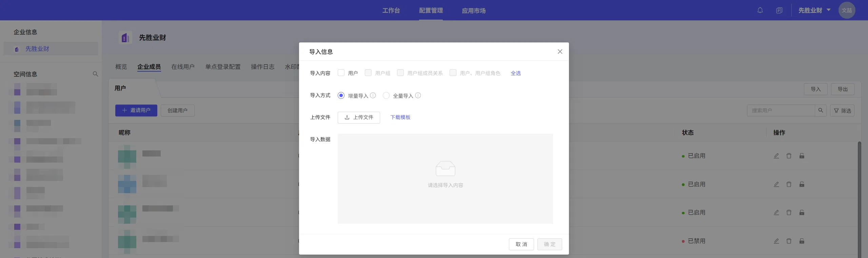868x258 pixels.
Task: Click the 下载模板 link
Action: [400, 117]
